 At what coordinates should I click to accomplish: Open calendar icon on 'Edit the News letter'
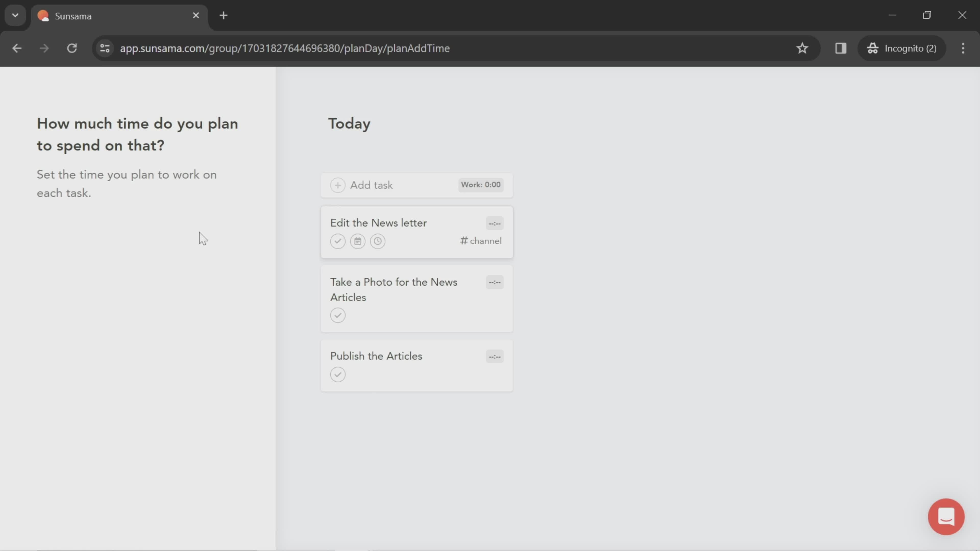click(358, 241)
